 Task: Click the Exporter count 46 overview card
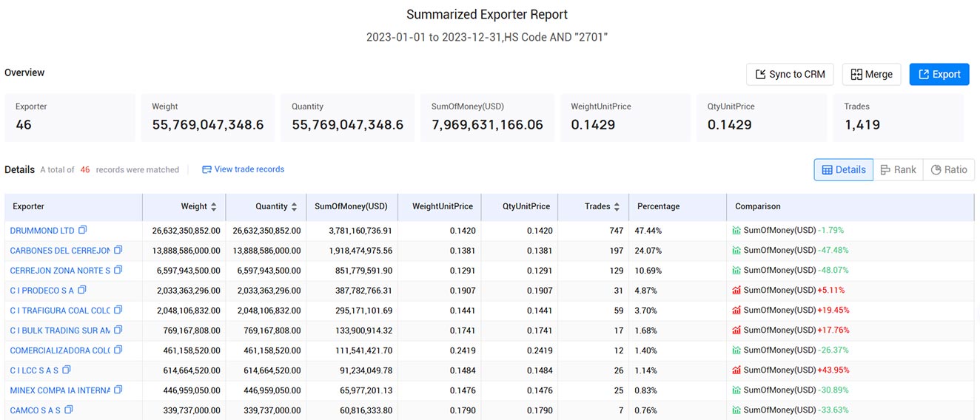point(70,118)
